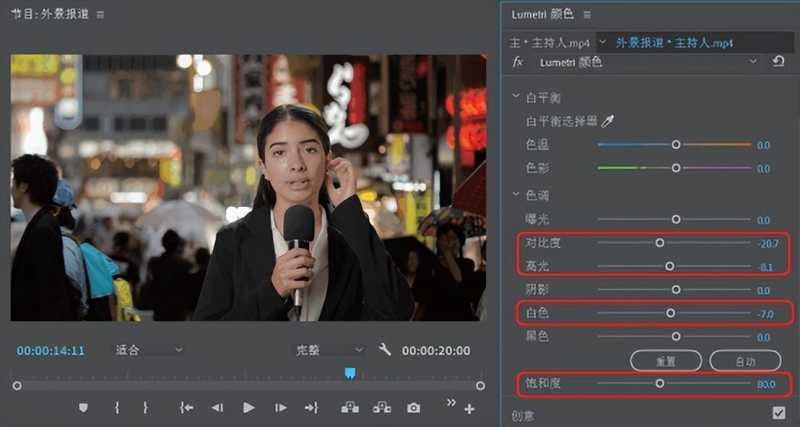Adjust the 曝光 slider handle

(676, 219)
